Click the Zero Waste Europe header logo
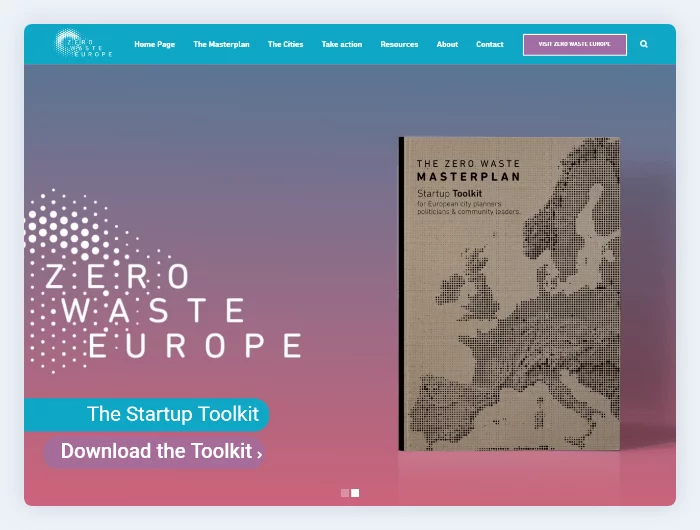700x530 pixels. [83, 43]
